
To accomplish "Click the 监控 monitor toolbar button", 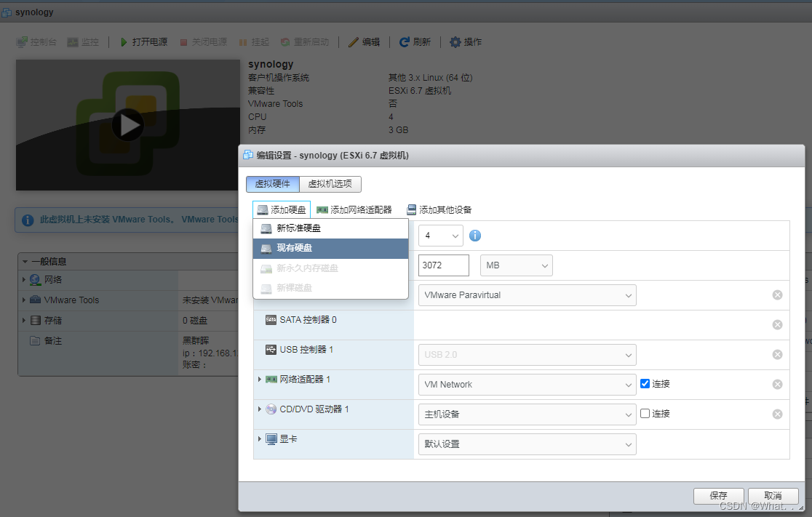I will (x=83, y=42).
